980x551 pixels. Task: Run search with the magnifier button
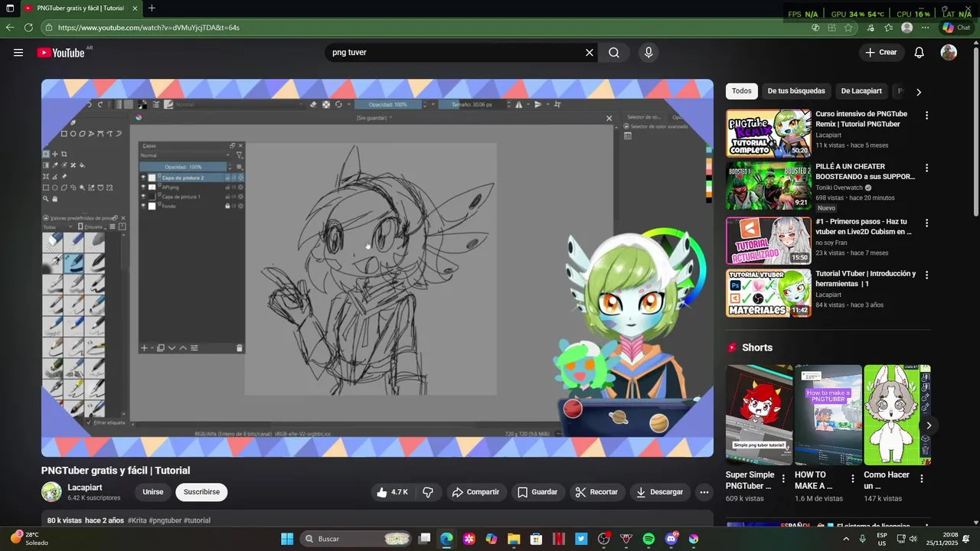614,53
